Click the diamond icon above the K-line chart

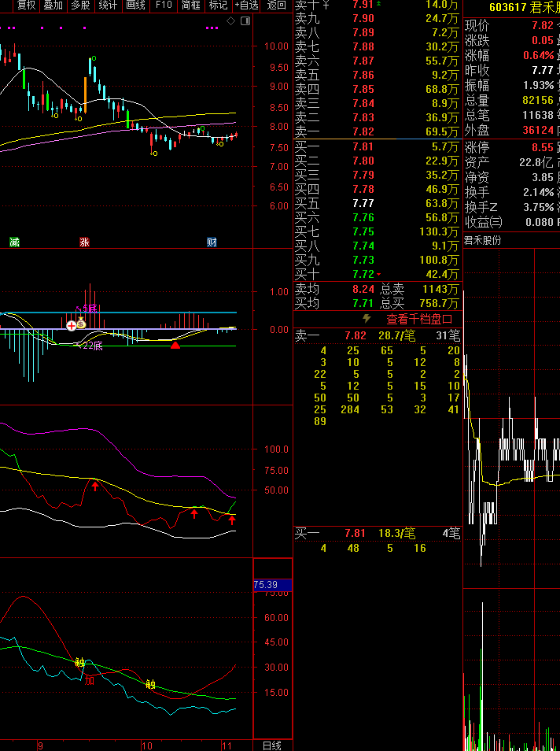(x=230, y=20)
